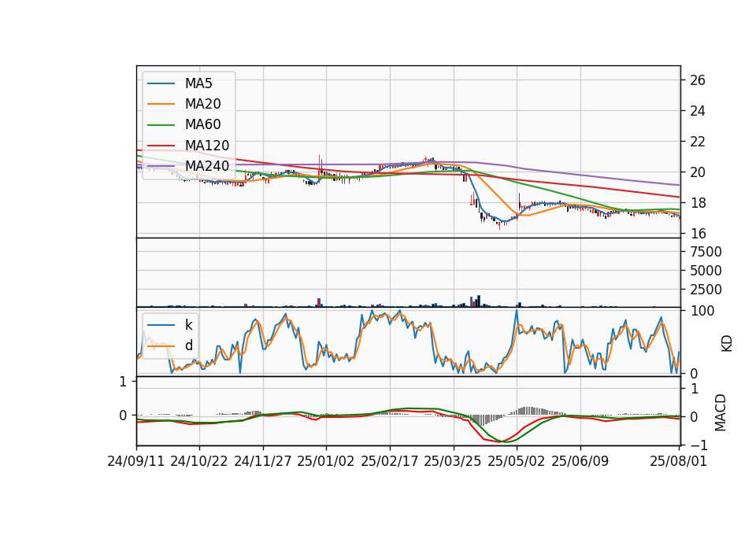This screenshot has height=543, width=756.
Task: Click the purple MA240 legend line swatch
Action: click(161, 166)
